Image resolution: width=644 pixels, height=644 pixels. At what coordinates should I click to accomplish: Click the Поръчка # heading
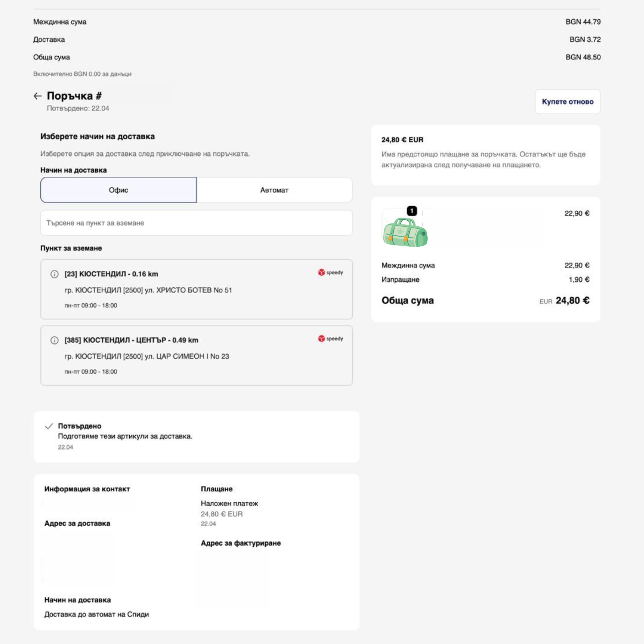[74, 96]
